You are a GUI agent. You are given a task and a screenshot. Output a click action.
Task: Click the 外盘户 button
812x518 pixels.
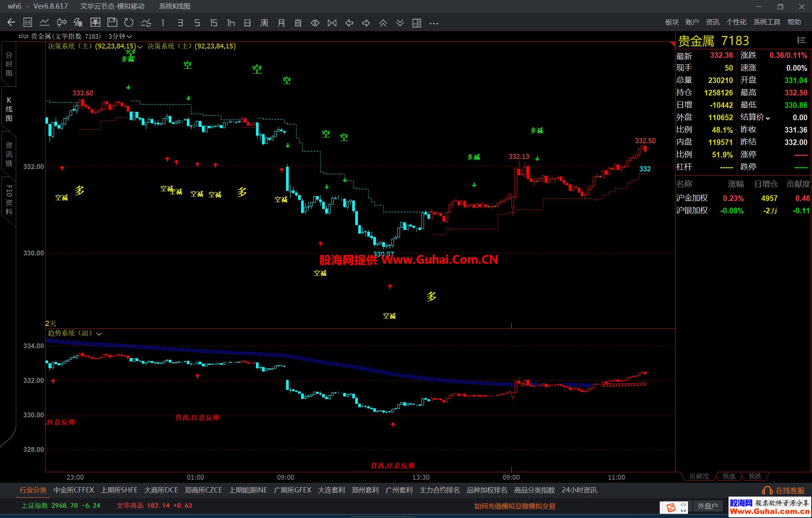coord(707,506)
